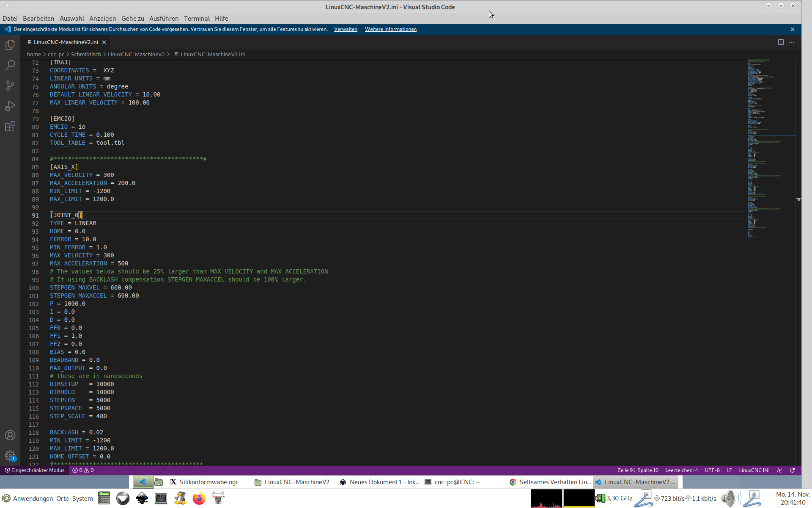This screenshot has height=508, width=812.
Task: Click Eingeschränkter Modus in status bar
Action: click(x=35, y=470)
